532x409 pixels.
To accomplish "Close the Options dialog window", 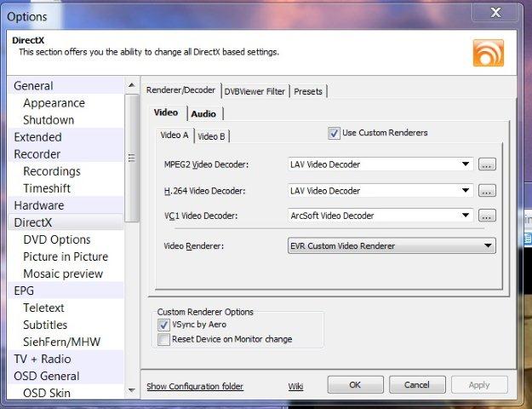I will pyautogui.click(x=495, y=12).
